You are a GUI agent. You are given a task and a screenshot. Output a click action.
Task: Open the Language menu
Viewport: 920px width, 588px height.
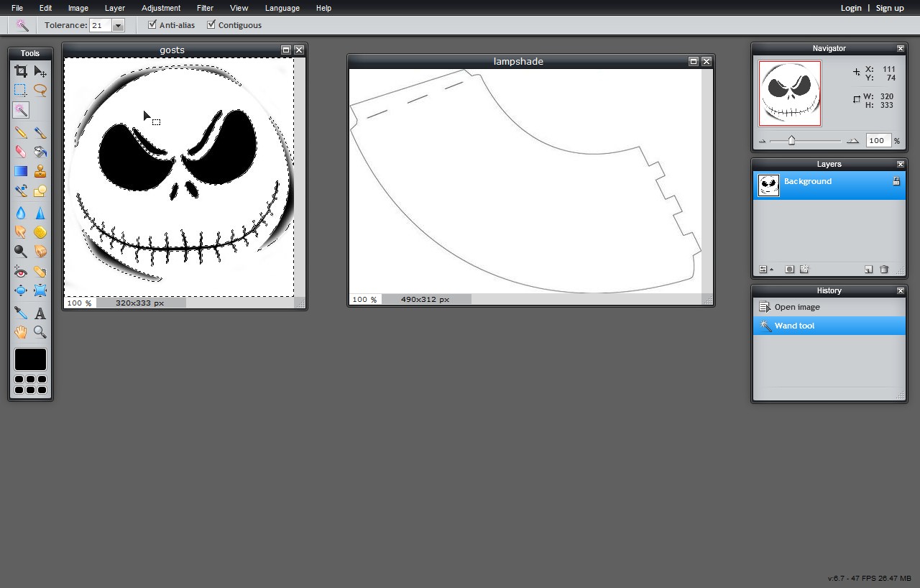[282, 8]
